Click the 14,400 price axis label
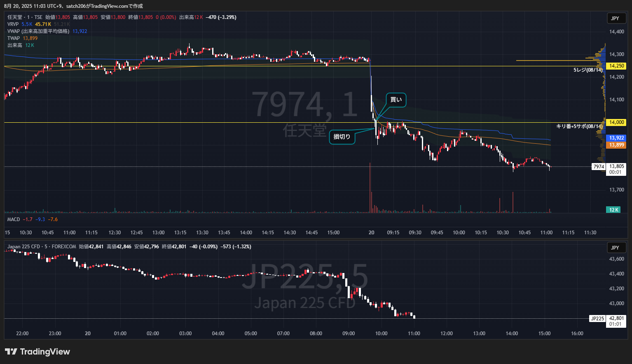The image size is (632, 364). pos(617,32)
